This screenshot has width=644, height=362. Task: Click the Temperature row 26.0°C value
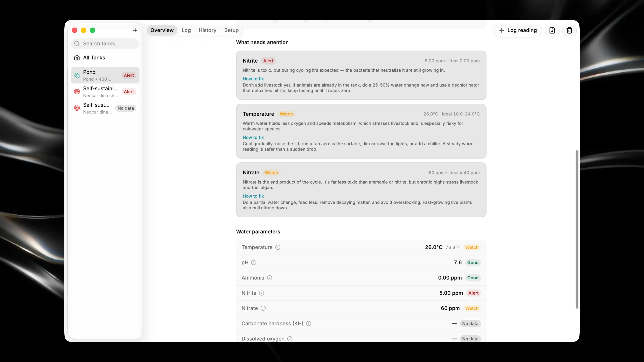point(433,247)
